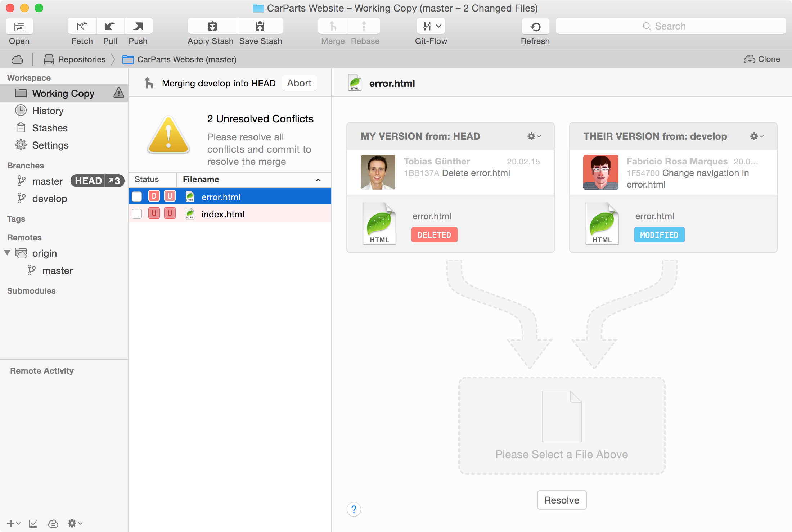Screen dimensions: 792x532
Task: Click the Search input field
Action: tap(670, 26)
